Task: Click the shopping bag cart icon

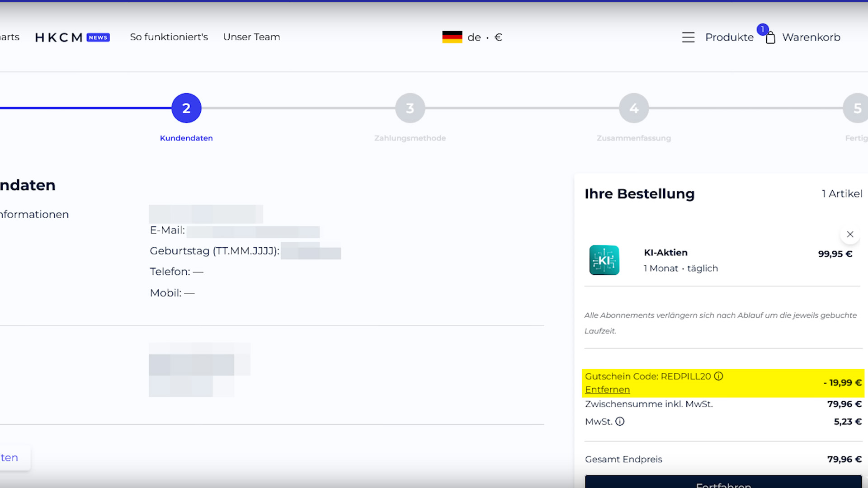Action: point(770,38)
